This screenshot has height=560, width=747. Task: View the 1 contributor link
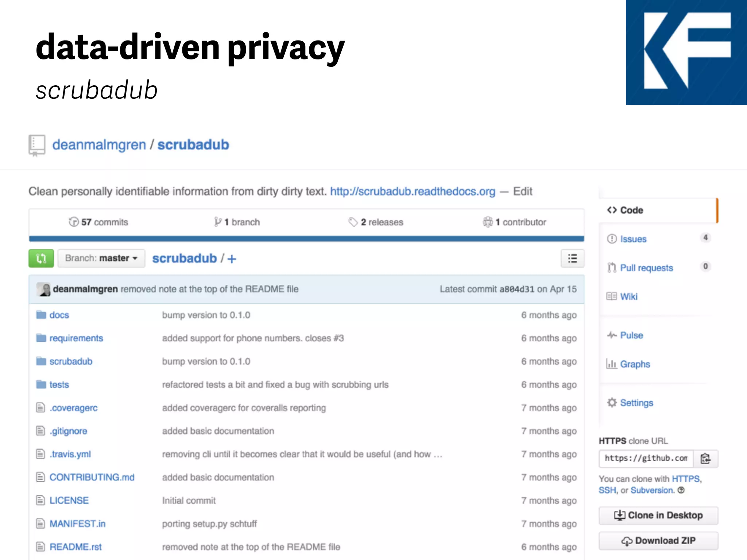coord(514,222)
